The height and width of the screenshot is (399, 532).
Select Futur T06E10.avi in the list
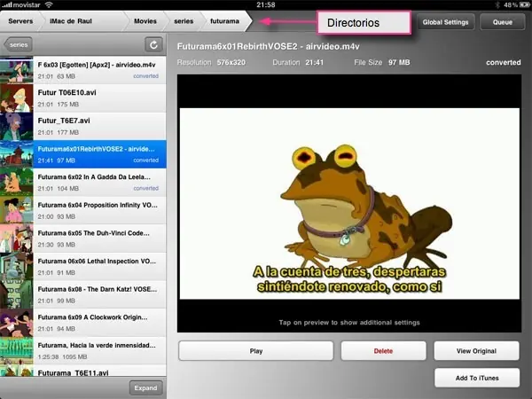(x=83, y=98)
